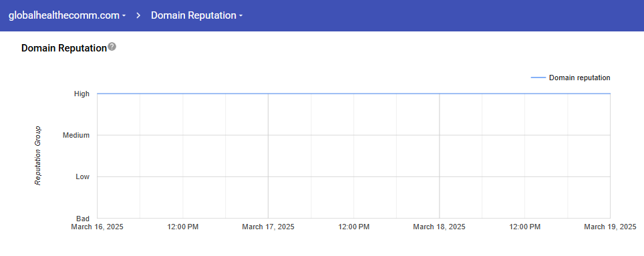Click the first 12:00 PM axis label
Screen dimensions: 644x256
[183, 227]
